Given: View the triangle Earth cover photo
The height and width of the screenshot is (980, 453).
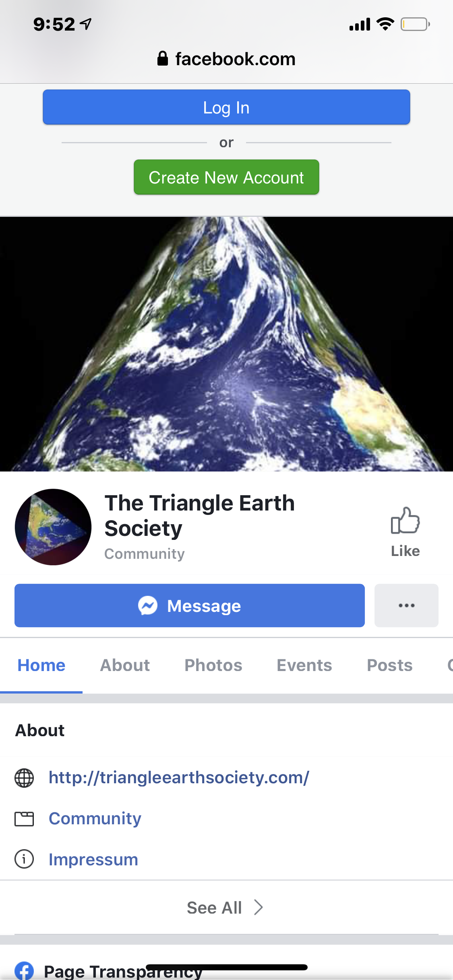Looking at the screenshot, I should tap(226, 344).
